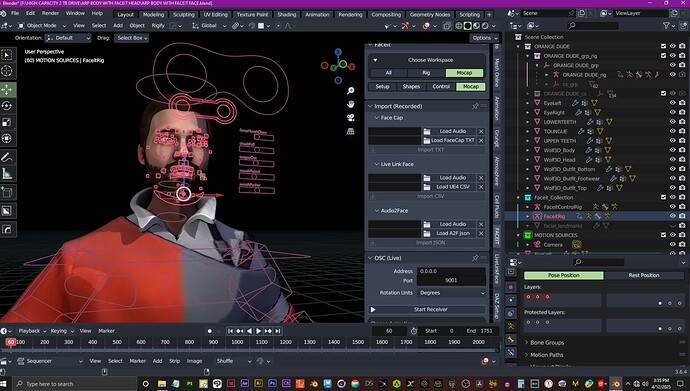Activate the Move tool
This screenshot has width=690, height=391.
click(7, 90)
